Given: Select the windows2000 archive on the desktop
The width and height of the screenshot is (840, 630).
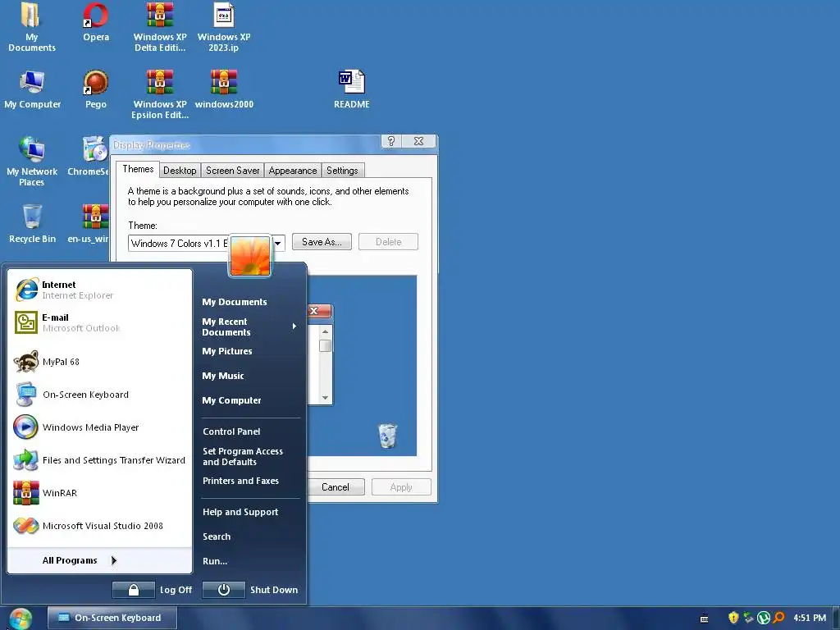Looking at the screenshot, I should (x=224, y=89).
